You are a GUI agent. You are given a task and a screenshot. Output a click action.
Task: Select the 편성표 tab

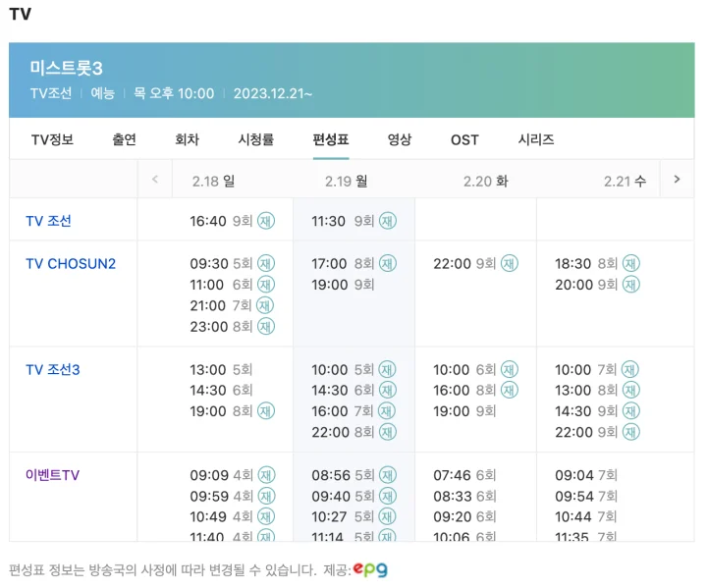(331, 139)
